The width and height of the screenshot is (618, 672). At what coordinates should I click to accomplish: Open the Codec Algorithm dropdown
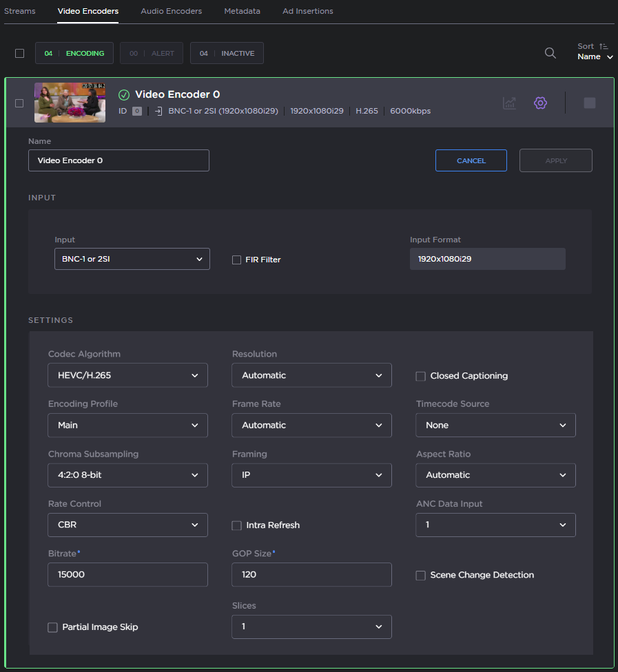pyautogui.click(x=127, y=375)
